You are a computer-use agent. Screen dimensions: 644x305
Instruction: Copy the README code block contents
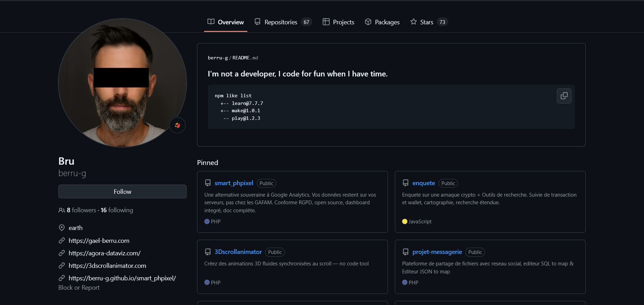pyautogui.click(x=564, y=96)
